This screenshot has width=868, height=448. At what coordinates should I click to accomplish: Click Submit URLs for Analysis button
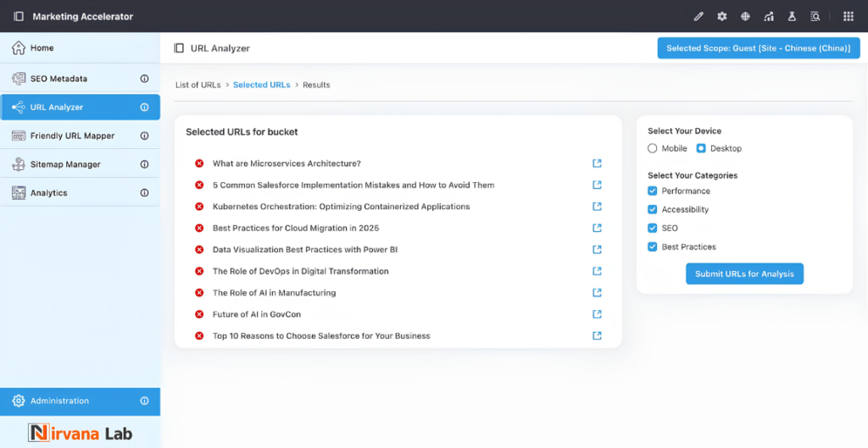(x=744, y=274)
